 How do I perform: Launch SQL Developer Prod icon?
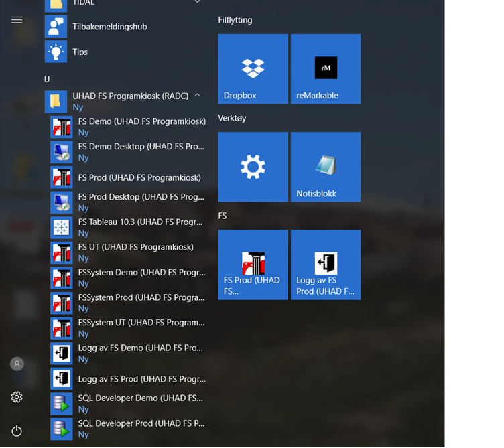tap(62, 429)
